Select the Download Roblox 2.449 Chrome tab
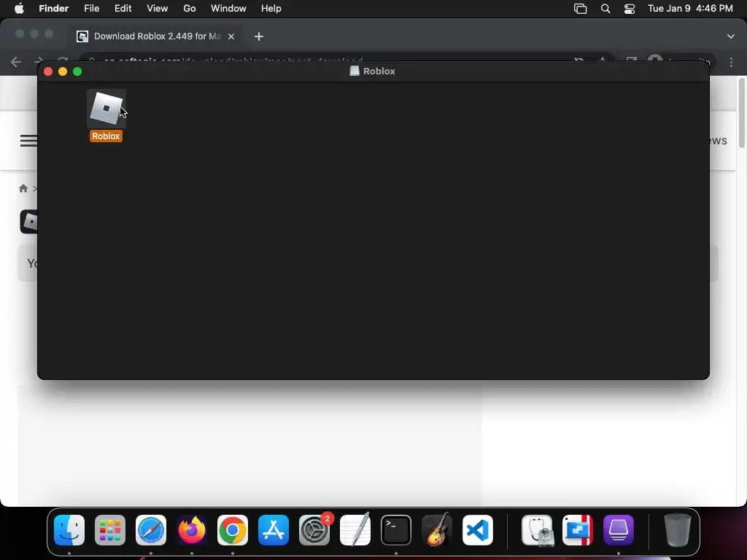 [x=156, y=36]
